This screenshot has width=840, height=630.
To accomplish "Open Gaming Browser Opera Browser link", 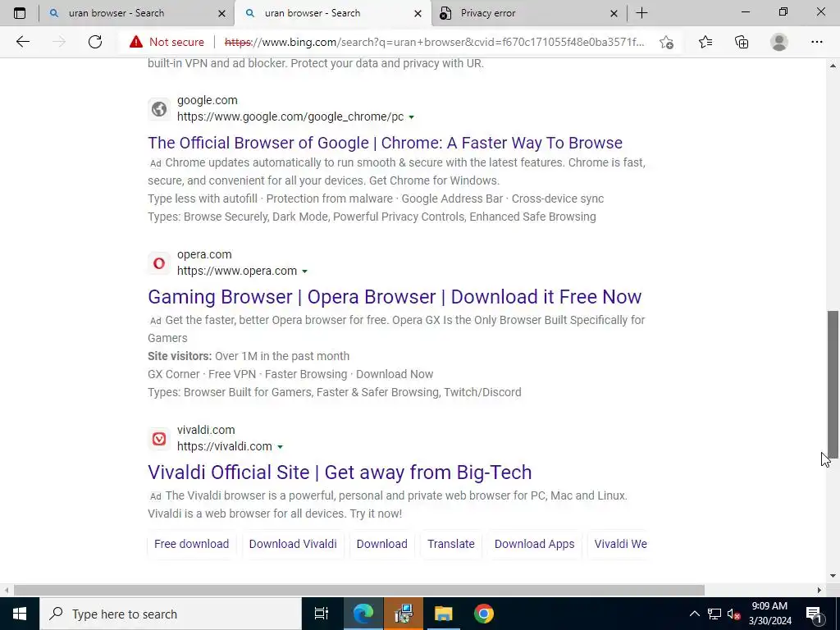I will click(395, 297).
